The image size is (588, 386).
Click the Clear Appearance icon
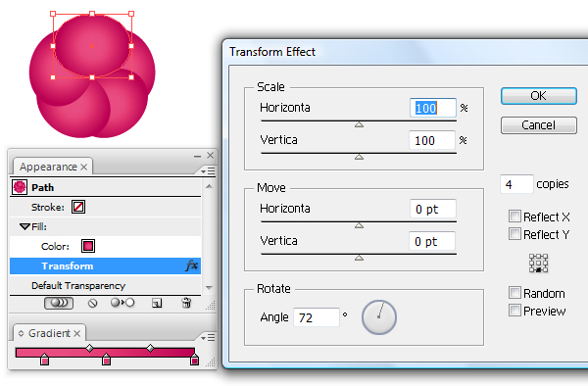[93, 303]
